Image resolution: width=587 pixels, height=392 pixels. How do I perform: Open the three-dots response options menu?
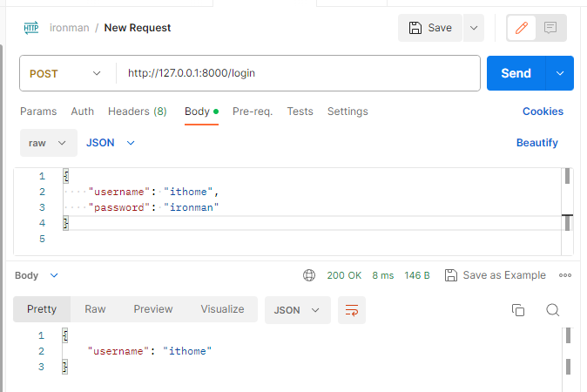click(x=565, y=275)
